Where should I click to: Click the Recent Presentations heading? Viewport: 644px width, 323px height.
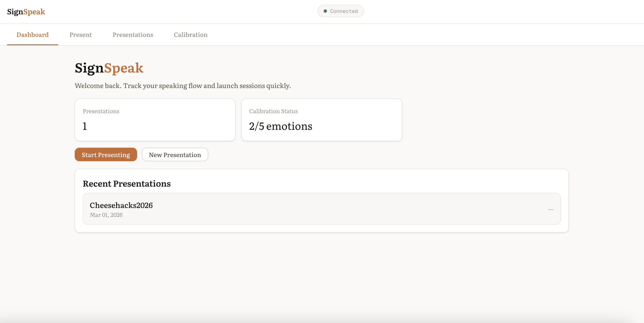(x=127, y=184)
